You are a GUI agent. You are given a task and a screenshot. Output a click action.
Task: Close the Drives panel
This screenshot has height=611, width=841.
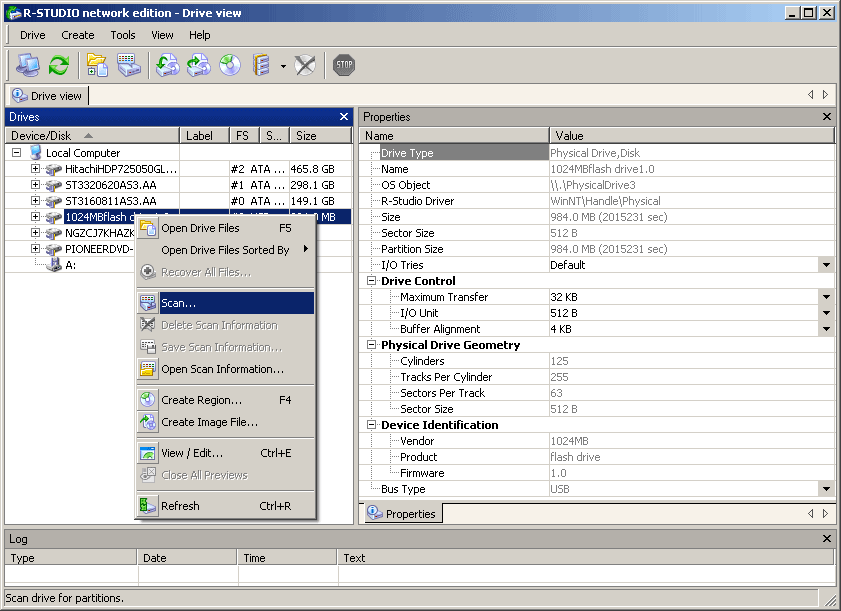[x=344, y=116]
